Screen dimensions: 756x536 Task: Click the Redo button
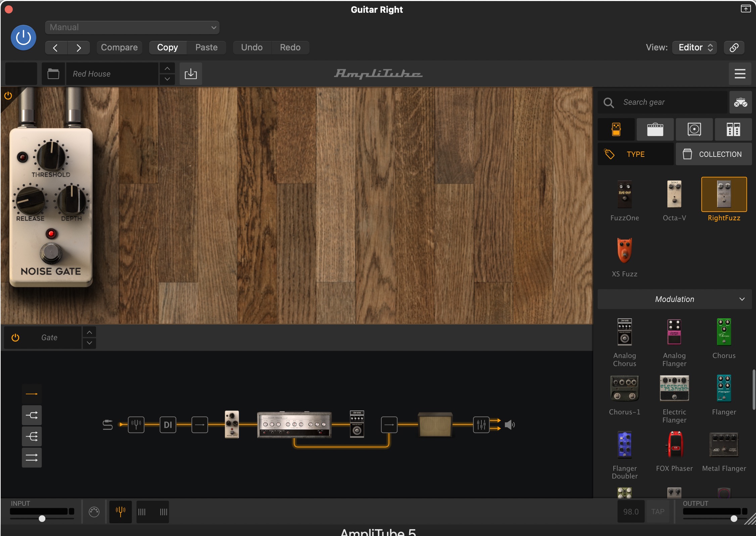[x=290, y=47]
